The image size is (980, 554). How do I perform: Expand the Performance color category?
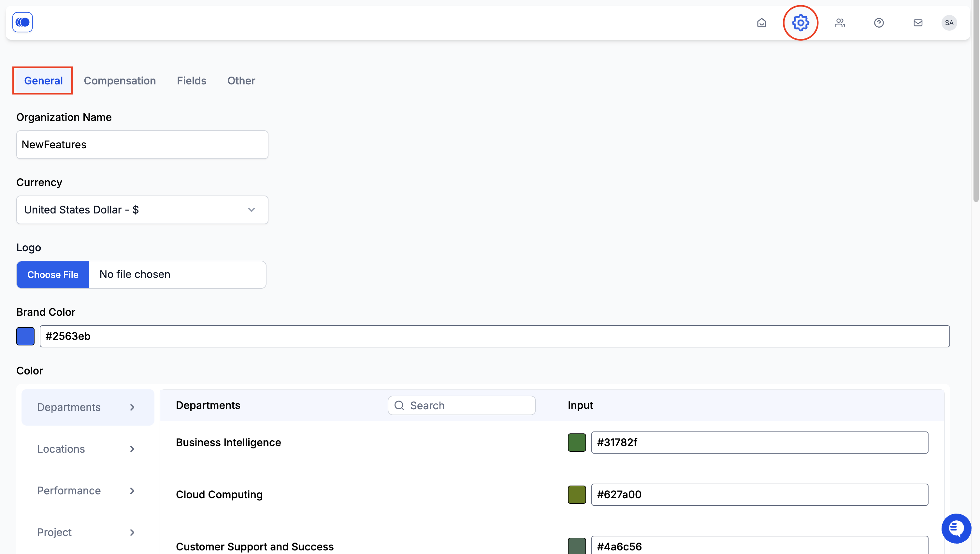click(88, 490)
